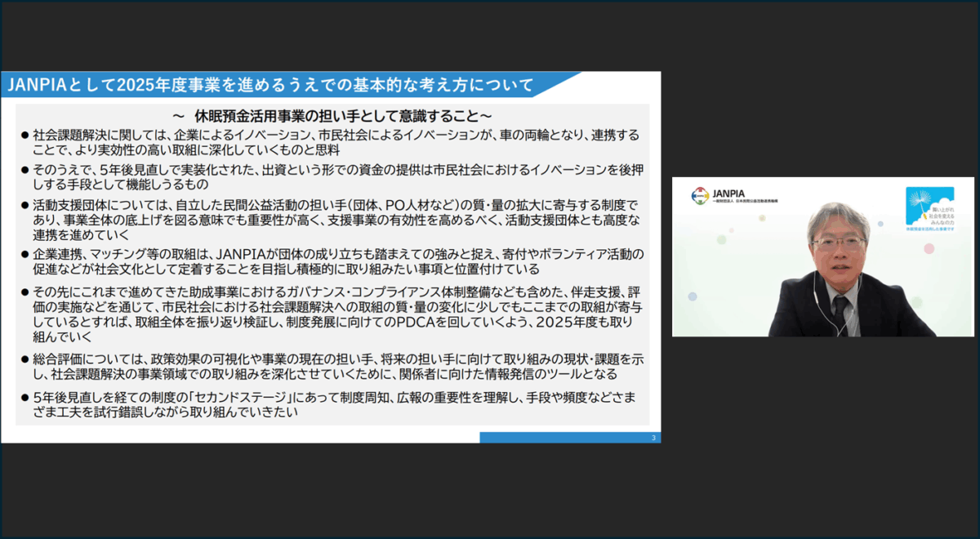
Task: Click the bullet marker before 5年後見直しを経ての制度
Action: (x=25, y=398)
